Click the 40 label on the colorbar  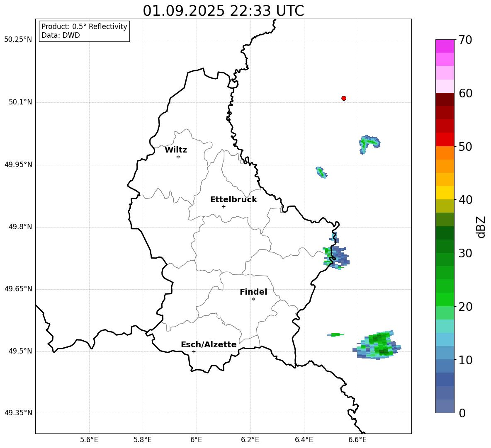pyautogui.click(x=465, y=200)
